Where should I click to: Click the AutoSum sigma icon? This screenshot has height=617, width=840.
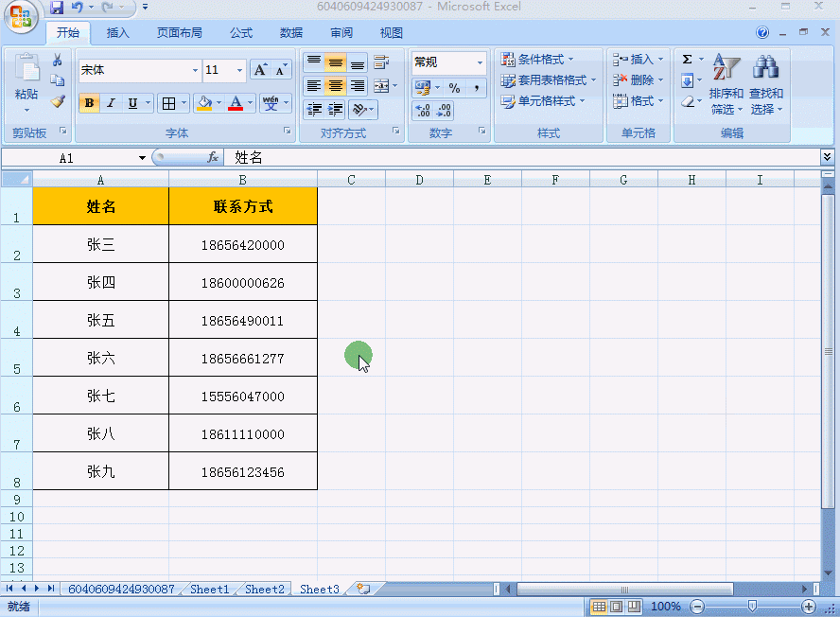click(689, 58)
